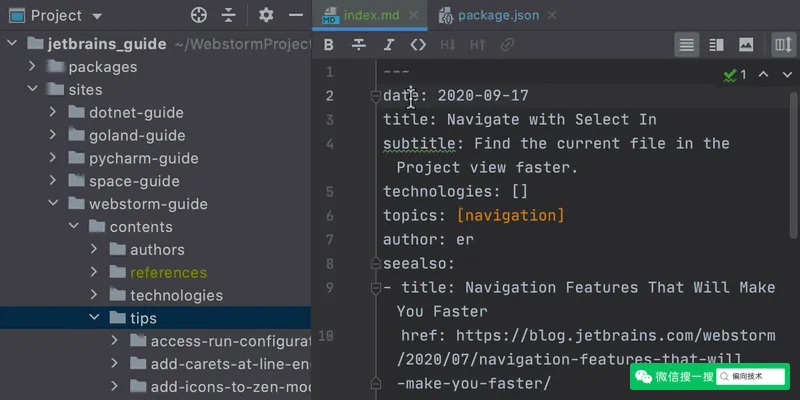
Task: Collapse the sites folder
Action: point(32,89)
